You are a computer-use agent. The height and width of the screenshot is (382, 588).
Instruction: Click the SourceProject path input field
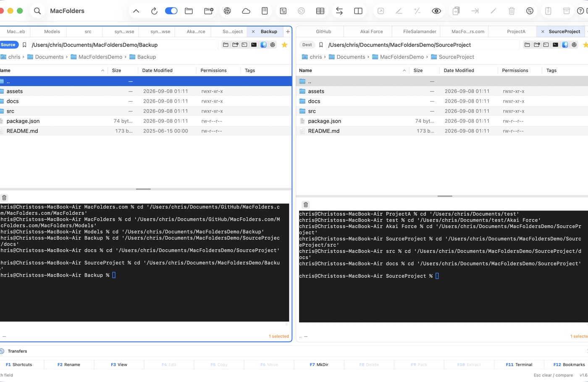click(423, 45)
